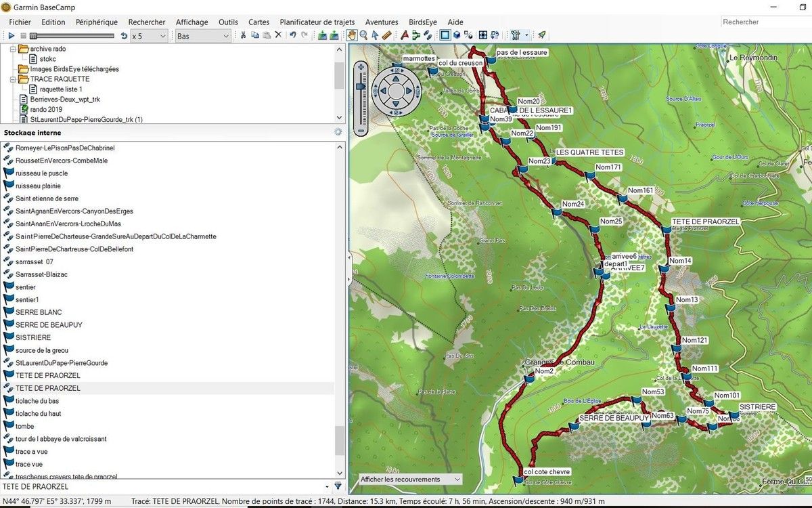Open the Fichier menu

click(20, 22)
